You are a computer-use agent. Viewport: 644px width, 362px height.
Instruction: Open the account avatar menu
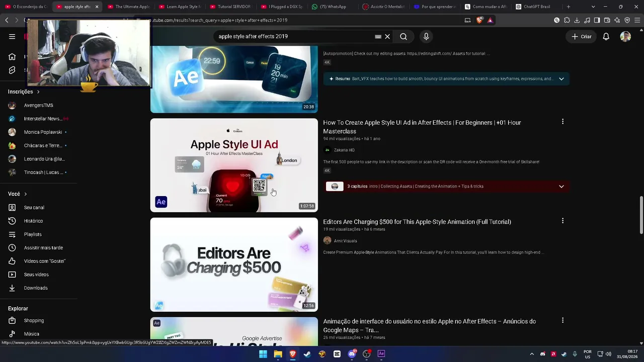(625, 36)
